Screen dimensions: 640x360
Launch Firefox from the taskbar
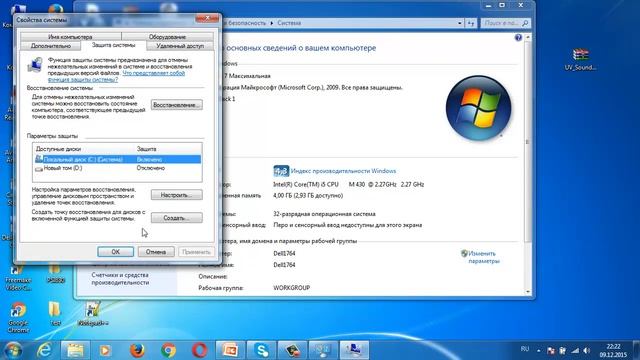[137, 350]
